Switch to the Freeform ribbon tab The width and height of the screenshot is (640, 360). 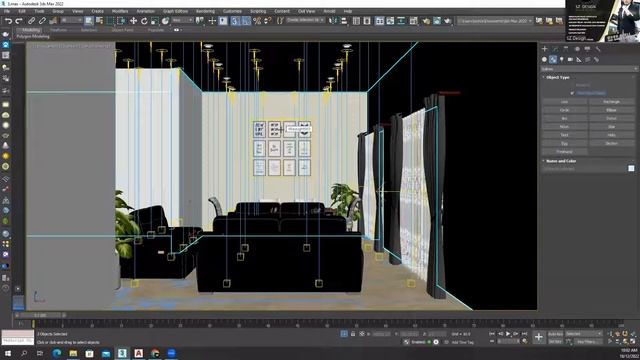click(x=58, y=30)
